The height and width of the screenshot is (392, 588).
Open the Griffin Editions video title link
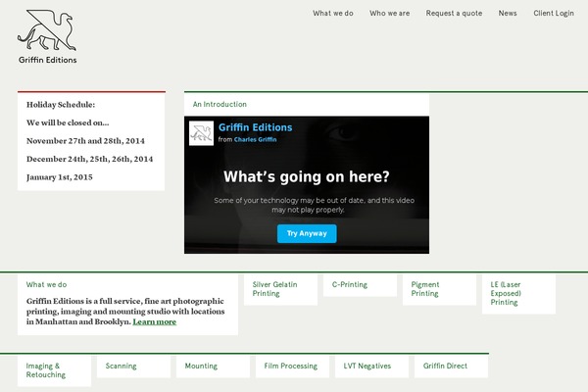coord(255,127)
